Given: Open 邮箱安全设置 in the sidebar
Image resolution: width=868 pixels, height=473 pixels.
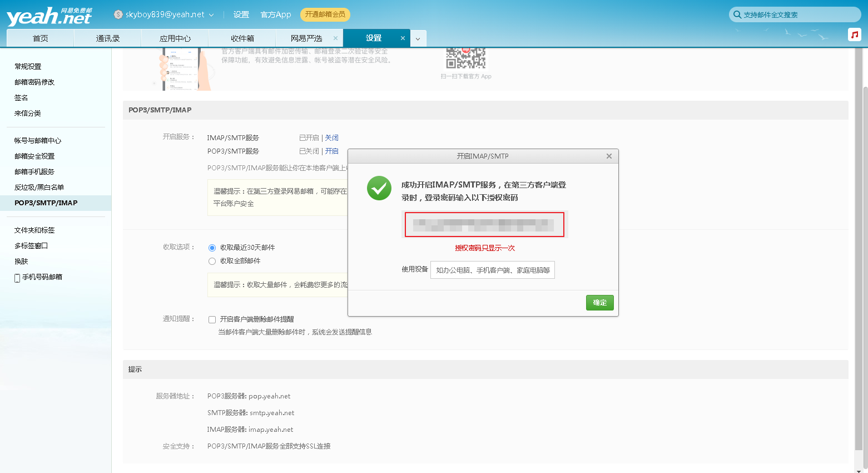Looking at the screenshot, I should pyautogui.click(x=34, y=156).
